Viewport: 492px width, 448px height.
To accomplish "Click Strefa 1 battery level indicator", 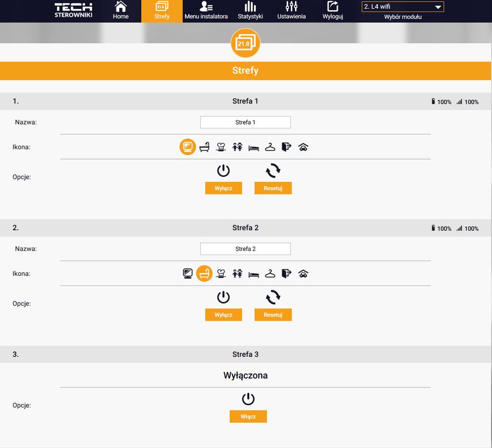I will [x=441, y=102].
